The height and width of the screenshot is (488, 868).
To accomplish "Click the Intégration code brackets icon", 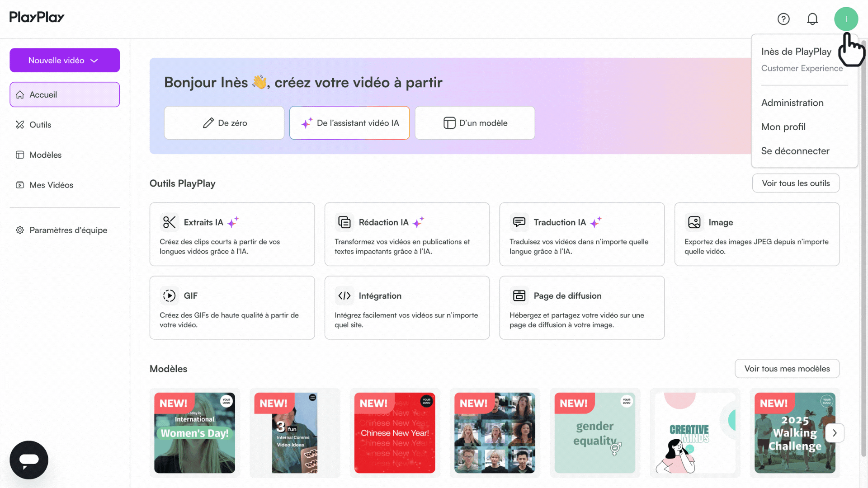I will point(344,296).
